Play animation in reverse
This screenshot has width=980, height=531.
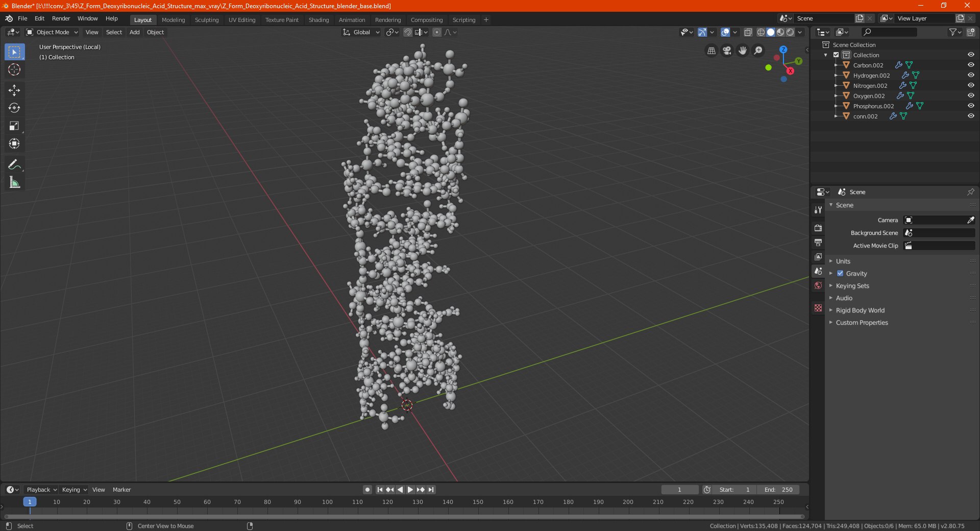tap(400, 490)
